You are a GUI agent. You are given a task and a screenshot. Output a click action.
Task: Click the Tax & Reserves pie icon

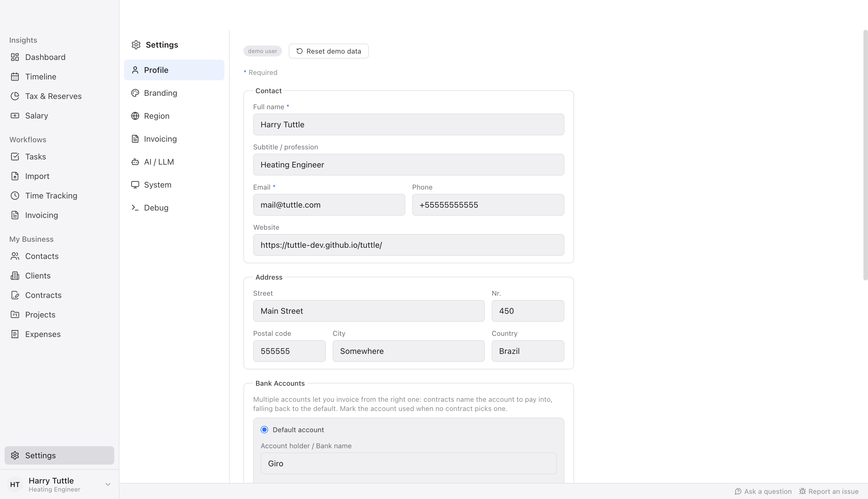tap(15, 96)
